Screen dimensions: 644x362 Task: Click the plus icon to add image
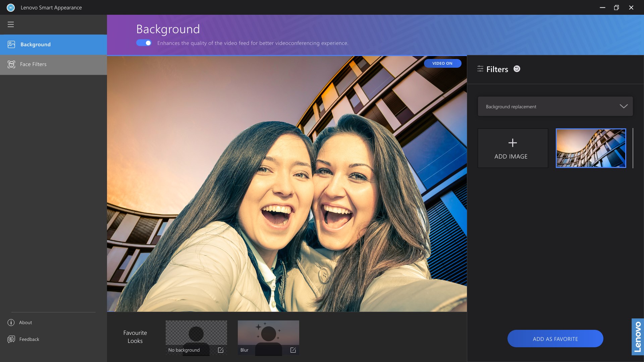point(513,143)
